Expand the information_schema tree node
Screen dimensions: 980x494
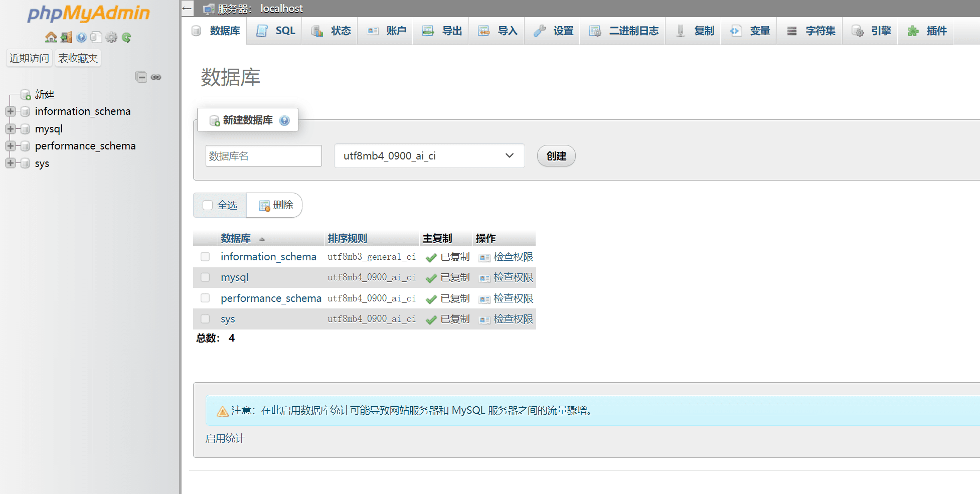tap(11, 111)
